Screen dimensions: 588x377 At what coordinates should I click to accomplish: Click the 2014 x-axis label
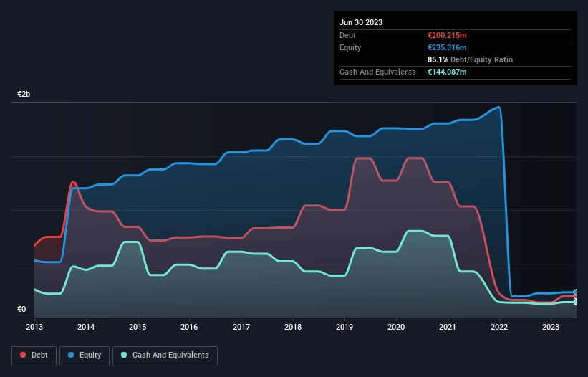[86, 327]
